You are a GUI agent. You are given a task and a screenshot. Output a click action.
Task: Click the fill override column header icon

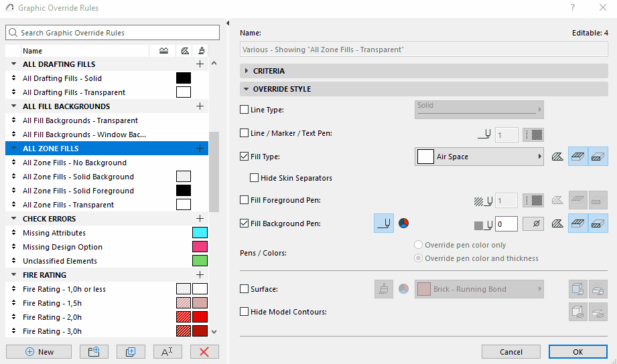[185, 51]
